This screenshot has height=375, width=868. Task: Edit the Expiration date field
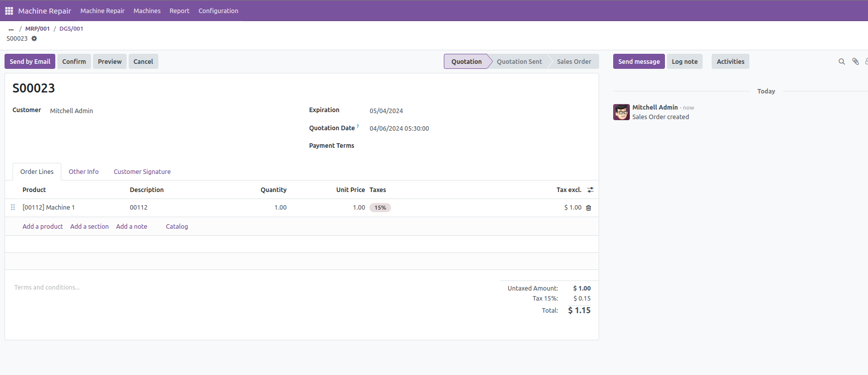point(480,111)
